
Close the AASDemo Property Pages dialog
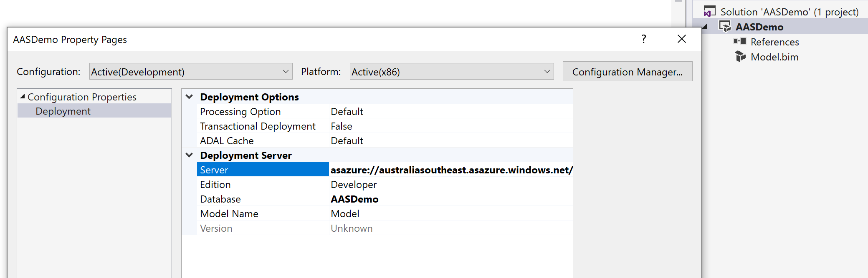coord(681,39)
